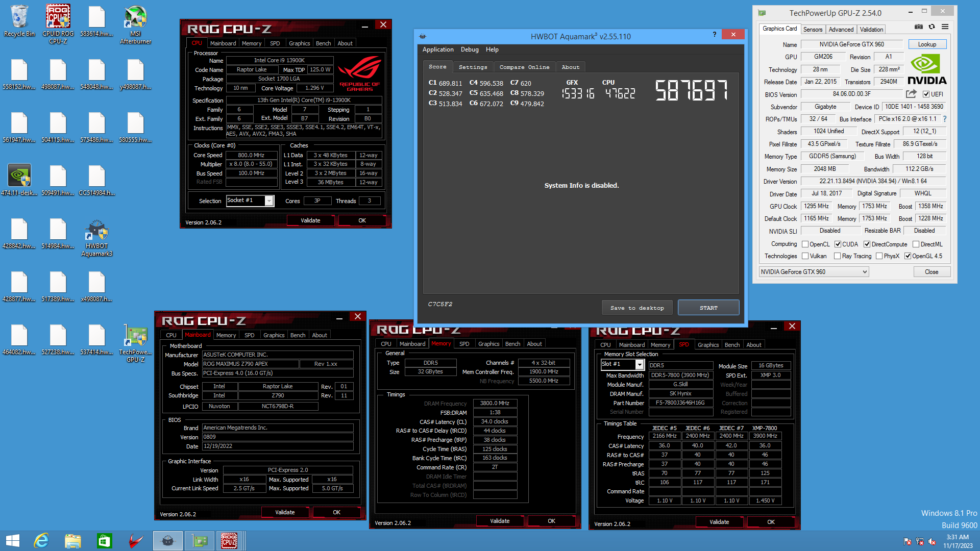
Task: Open About tab in Aquamark
Action: click(x=570, y=67)
